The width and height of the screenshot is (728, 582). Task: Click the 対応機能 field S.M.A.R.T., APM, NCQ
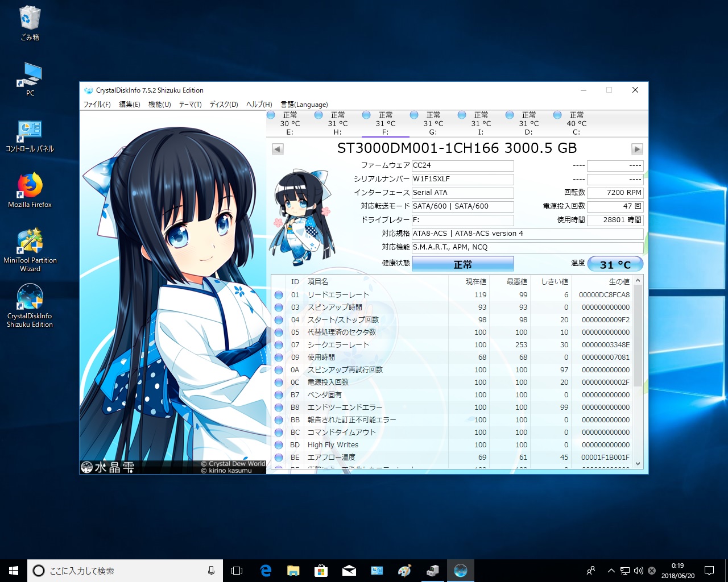click(528, 247)
